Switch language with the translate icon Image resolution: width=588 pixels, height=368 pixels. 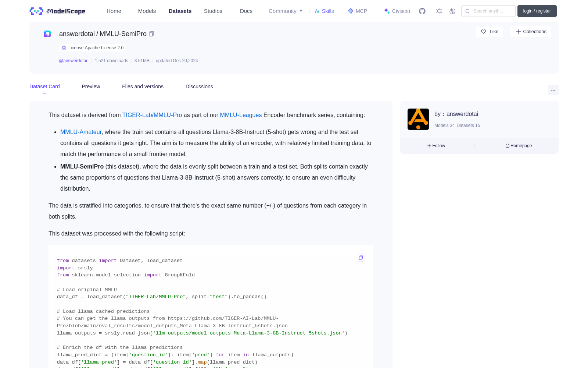[x=453, y=11]
